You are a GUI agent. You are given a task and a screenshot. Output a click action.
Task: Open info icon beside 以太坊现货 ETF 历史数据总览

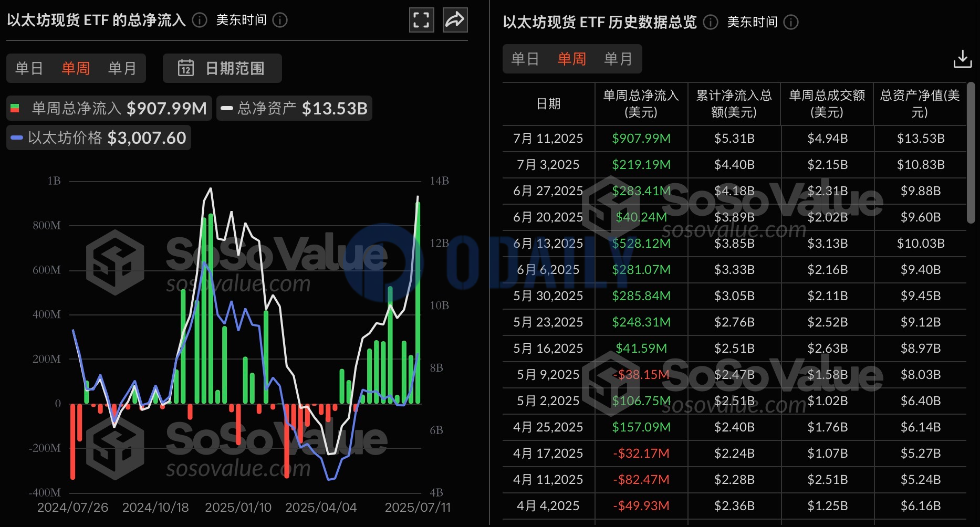coord(711,22)
